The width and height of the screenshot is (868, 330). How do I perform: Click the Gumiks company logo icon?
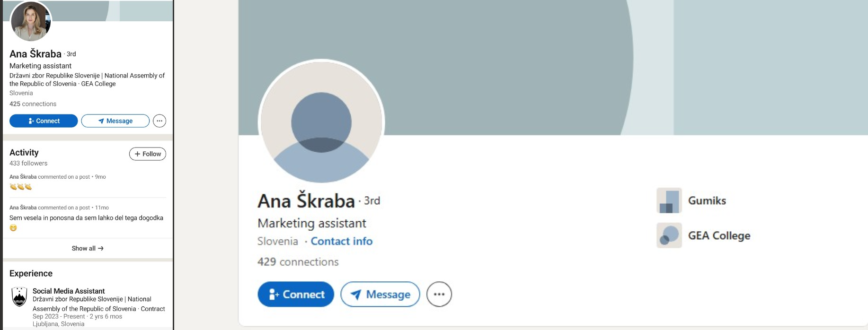tap(669, 200)
